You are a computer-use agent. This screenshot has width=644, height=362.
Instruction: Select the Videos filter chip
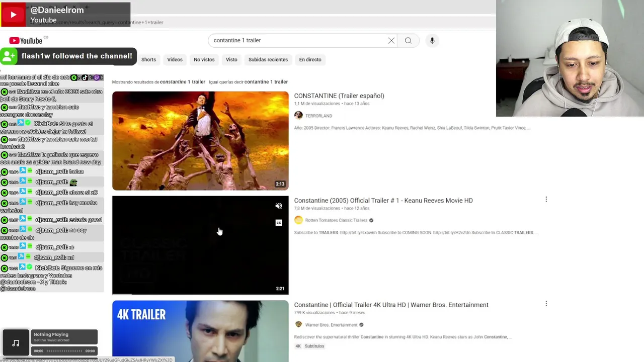click(175, 59)
